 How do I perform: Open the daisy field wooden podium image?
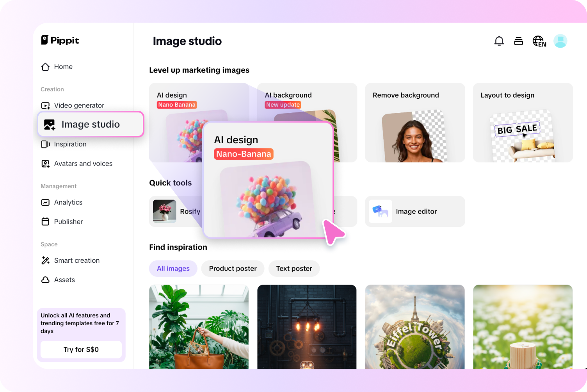coord(523,327)
